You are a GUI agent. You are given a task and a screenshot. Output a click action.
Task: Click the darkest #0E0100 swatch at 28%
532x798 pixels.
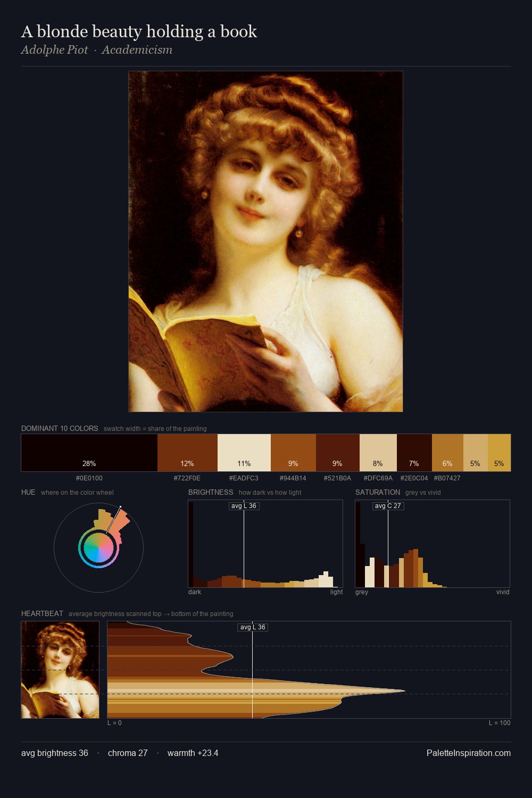89,453
